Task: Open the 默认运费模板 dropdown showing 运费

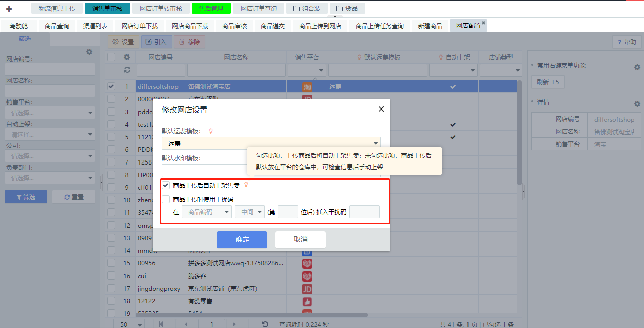Action: pyautogui.click(x=271, y=144)
